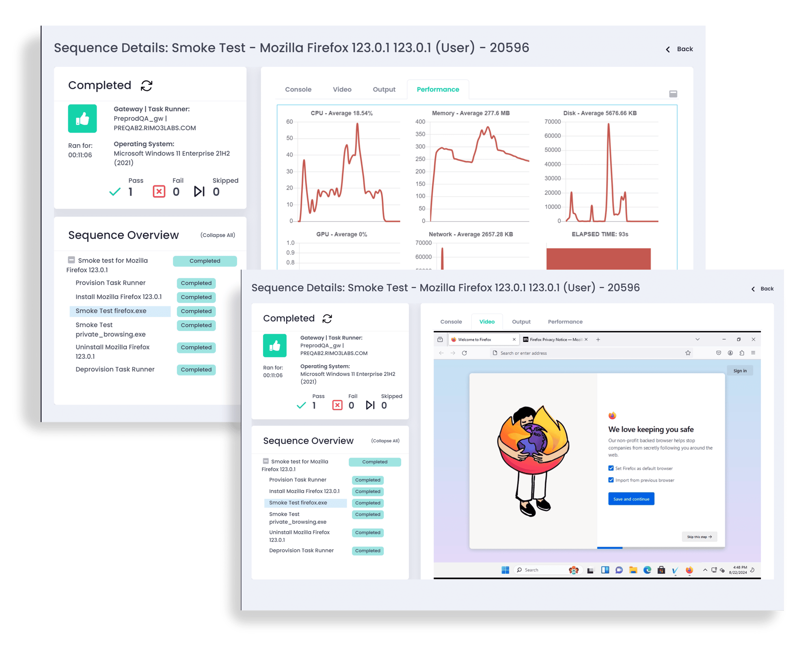Click the Windows Start button in taskbar
This screenshot has height=646, width=812.
[505, 570]
